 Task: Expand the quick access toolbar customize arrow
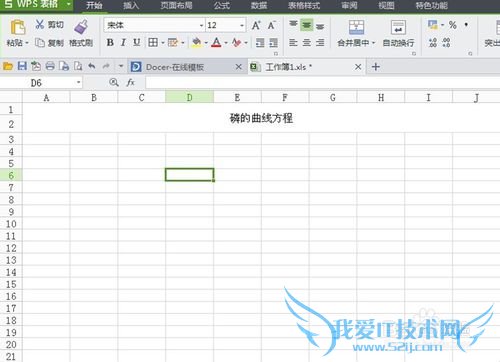pos(121,66)
